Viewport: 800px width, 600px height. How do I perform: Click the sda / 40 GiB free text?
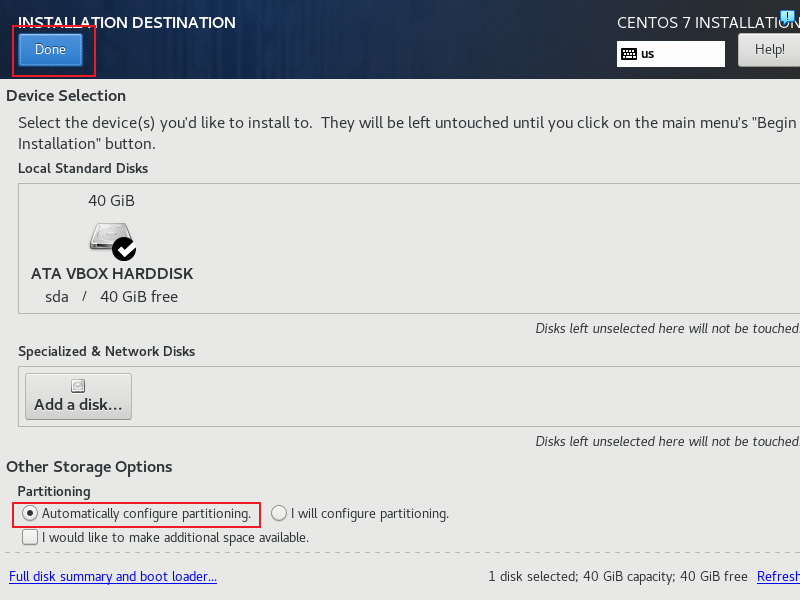tap(112, 297)
